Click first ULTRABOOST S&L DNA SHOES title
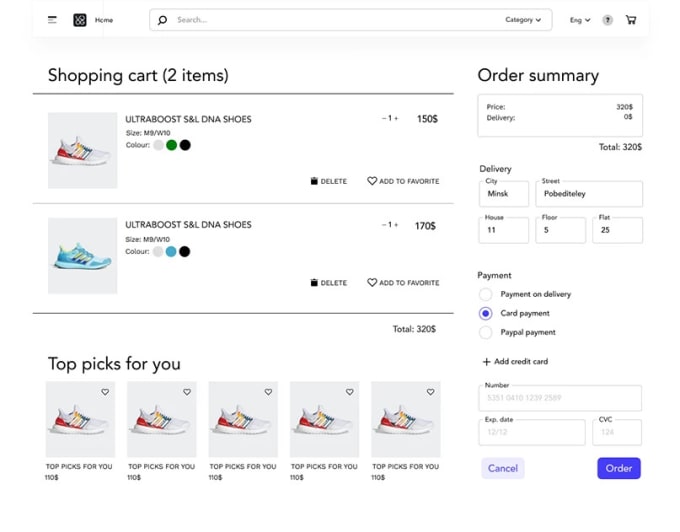 click(x=188, y=119)
